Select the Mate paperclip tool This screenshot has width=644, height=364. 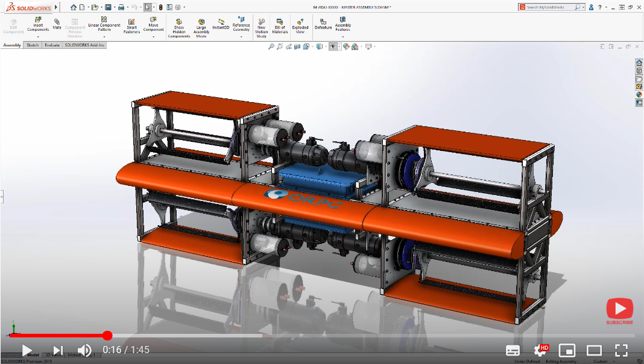pyautogui.click(x=57, y=24)
